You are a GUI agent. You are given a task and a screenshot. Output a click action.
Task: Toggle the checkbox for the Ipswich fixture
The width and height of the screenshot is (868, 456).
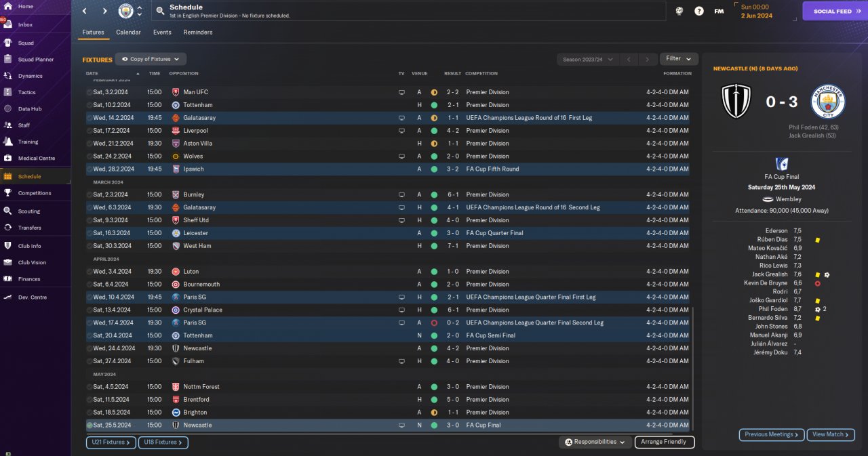90,169
